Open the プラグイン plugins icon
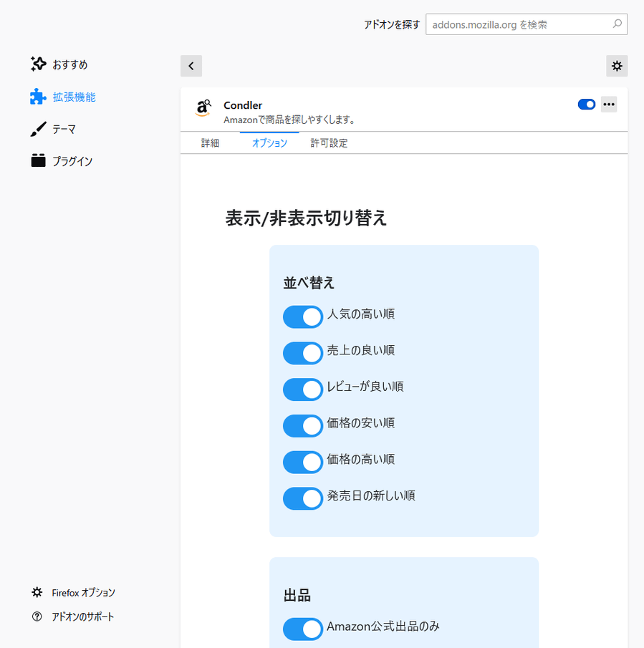This screenshot has height=648, width=644. (x=38, y=161)
